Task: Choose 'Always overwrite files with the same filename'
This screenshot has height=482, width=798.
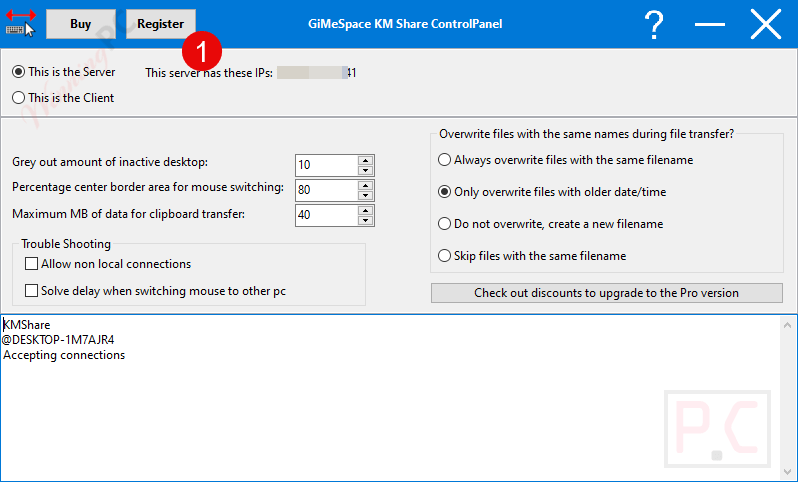Action: tap(565, 160)
